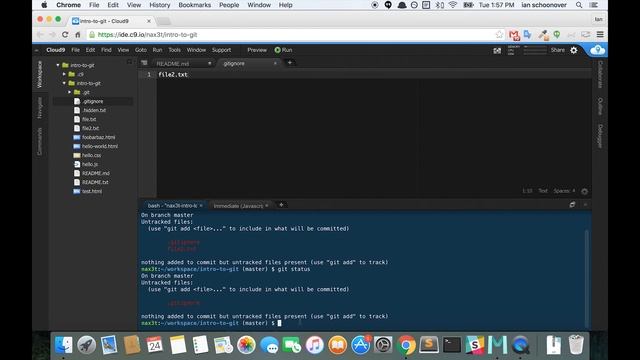Screen dimensions: 640x360
Task: Open the Spaces indentation dropdown
Action: click(564, 191)
